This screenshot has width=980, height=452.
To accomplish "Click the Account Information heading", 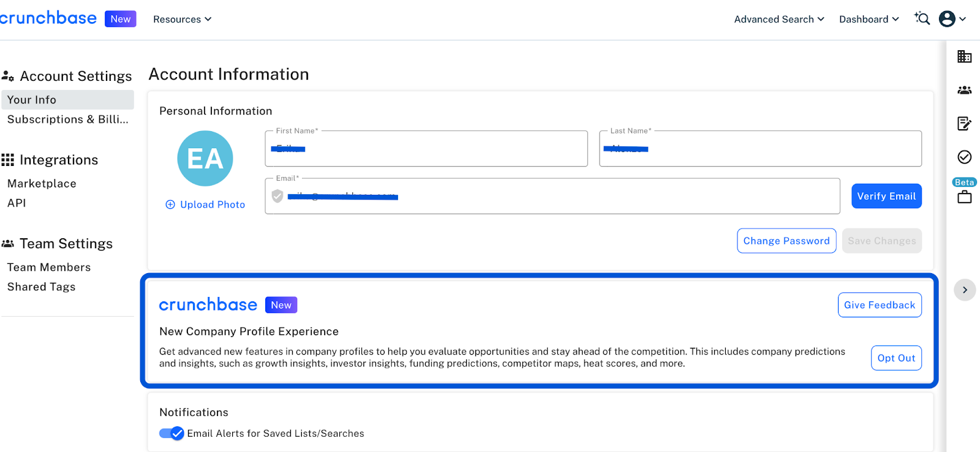I will pyautogui.click(x=228, y=74).
